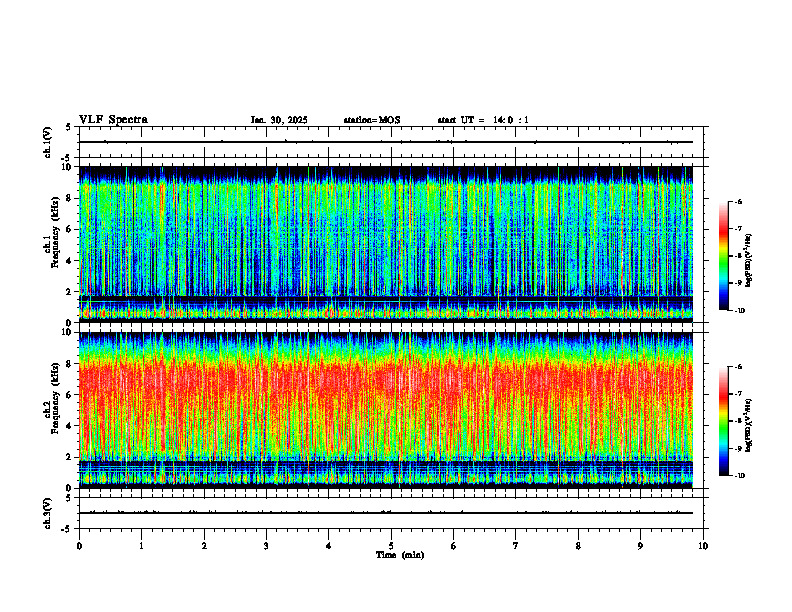Click time axis tick label "5"
792x612 pixels.
click(x=391, y=546)
